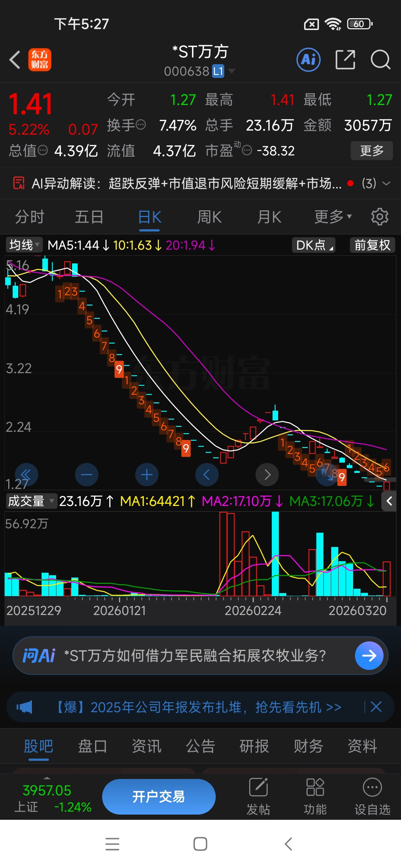
Task: Switch to the 研报 tab
Action: pyautogui.click(x=254, y=746)
